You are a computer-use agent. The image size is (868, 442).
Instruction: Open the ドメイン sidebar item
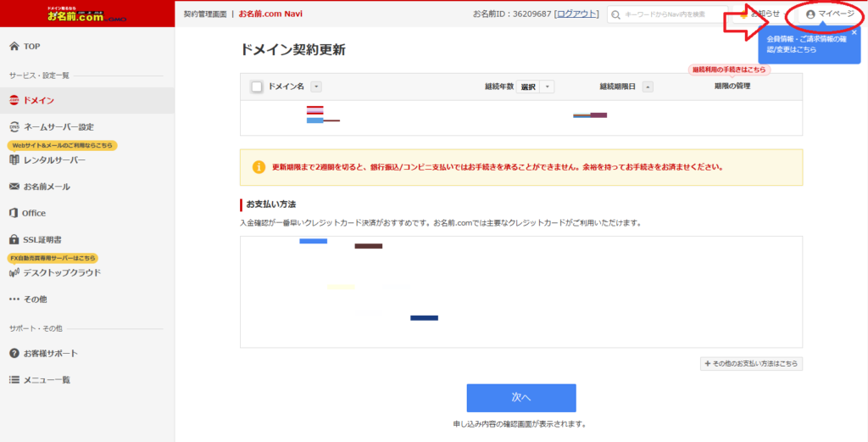click(87, 100)
